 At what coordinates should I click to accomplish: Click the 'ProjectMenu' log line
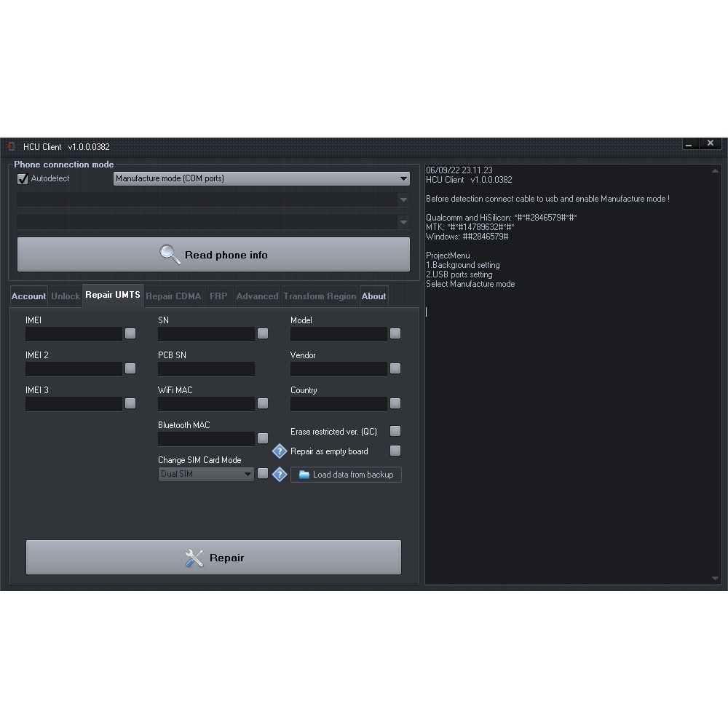coord(448,256)
